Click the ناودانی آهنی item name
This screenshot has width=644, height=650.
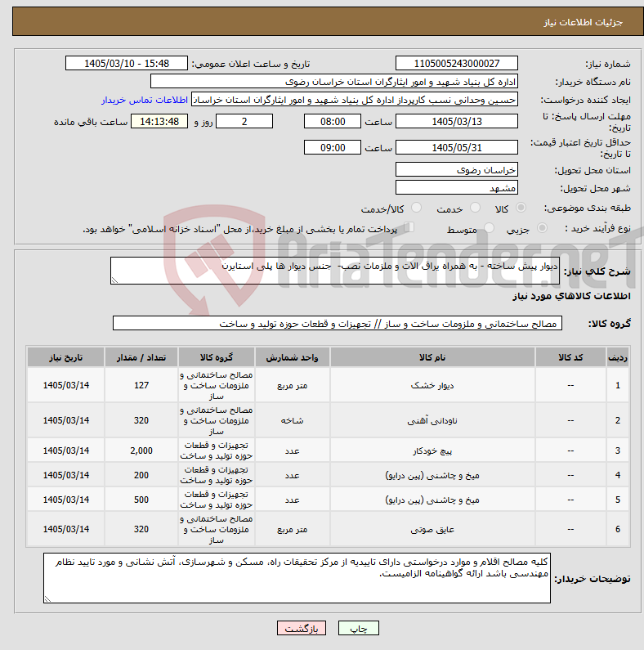pos(432,421)
